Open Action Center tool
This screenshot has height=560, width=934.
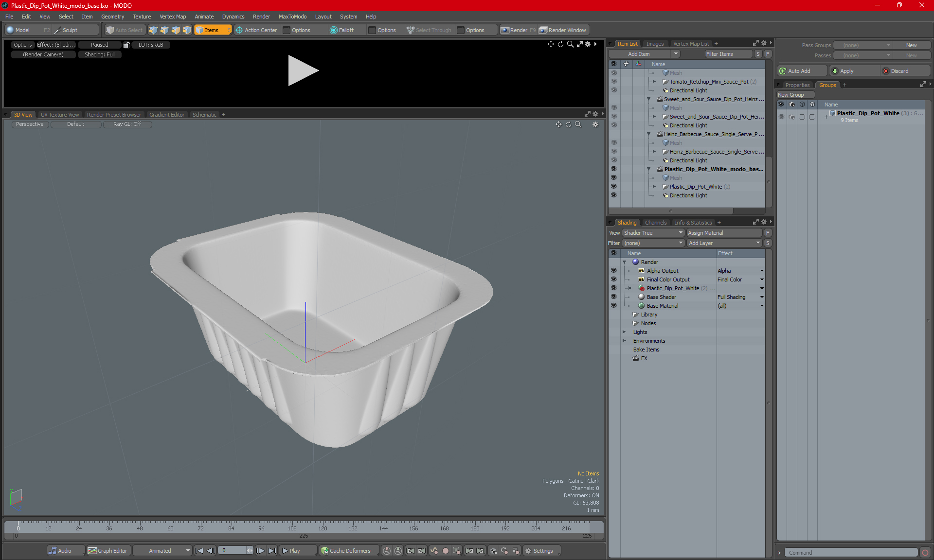click(x=256, y=30)
